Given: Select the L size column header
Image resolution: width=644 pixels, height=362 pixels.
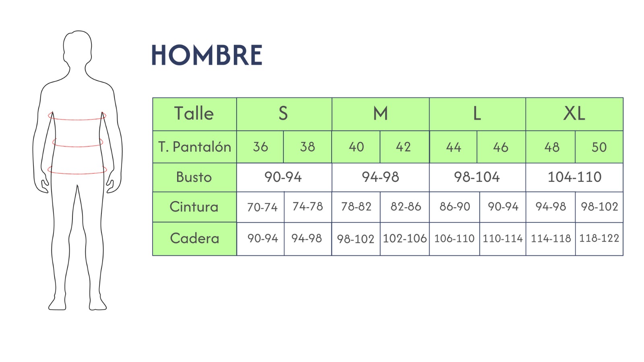Looking at the screenshot, I should (477, 114).
